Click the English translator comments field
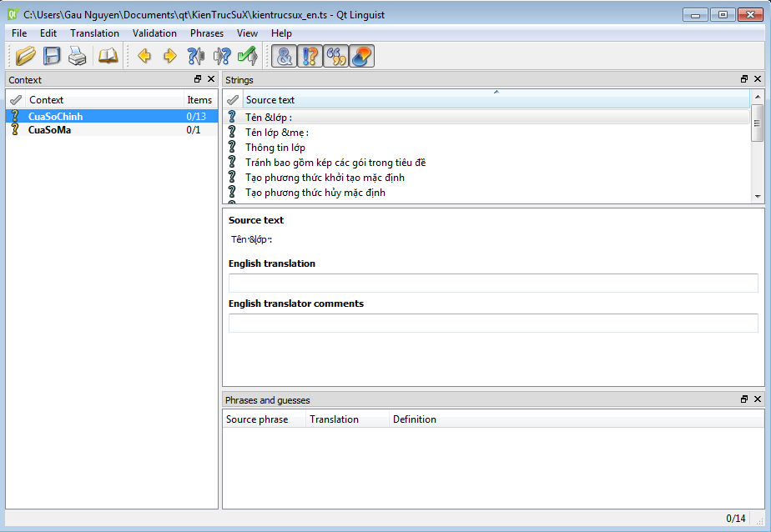This screenshot has width=771, height=532. pyautogui.click(x=493, y=323)
